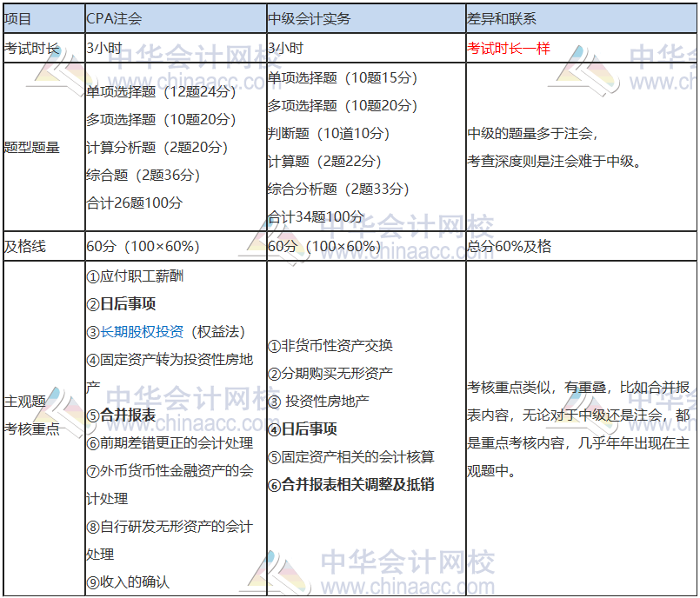Click the 判断题（10道10分） line

pyautogui.click(x=328, y=134)
